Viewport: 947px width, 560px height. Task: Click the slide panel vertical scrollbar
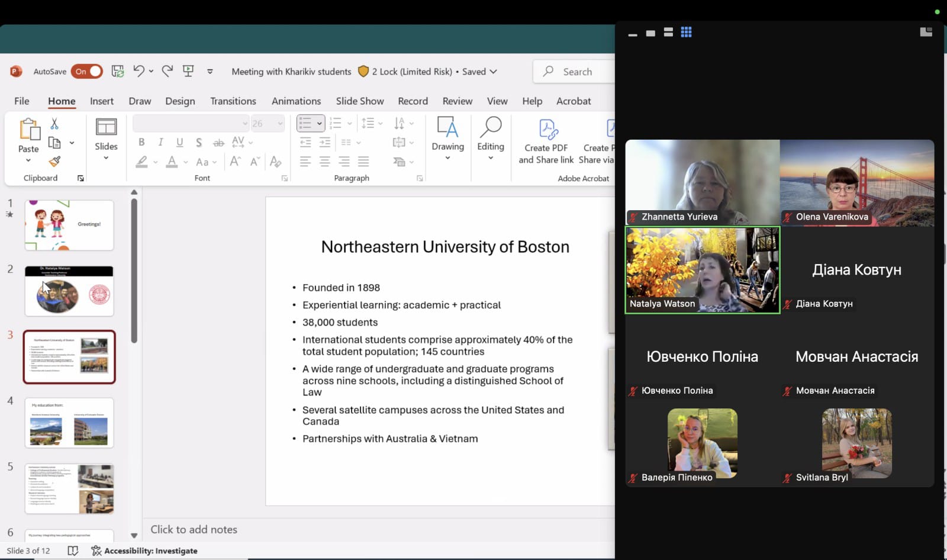pyautogui.click(x=134, y=271)
